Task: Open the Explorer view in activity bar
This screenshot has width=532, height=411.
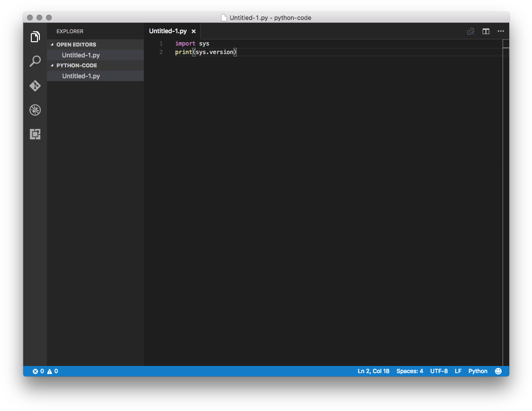Action: (x=35, y=37)
